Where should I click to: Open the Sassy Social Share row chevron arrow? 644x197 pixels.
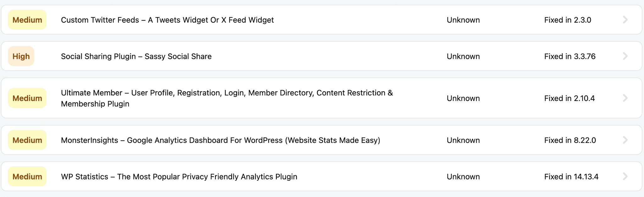pyautogui.click(x=625, y=56)
